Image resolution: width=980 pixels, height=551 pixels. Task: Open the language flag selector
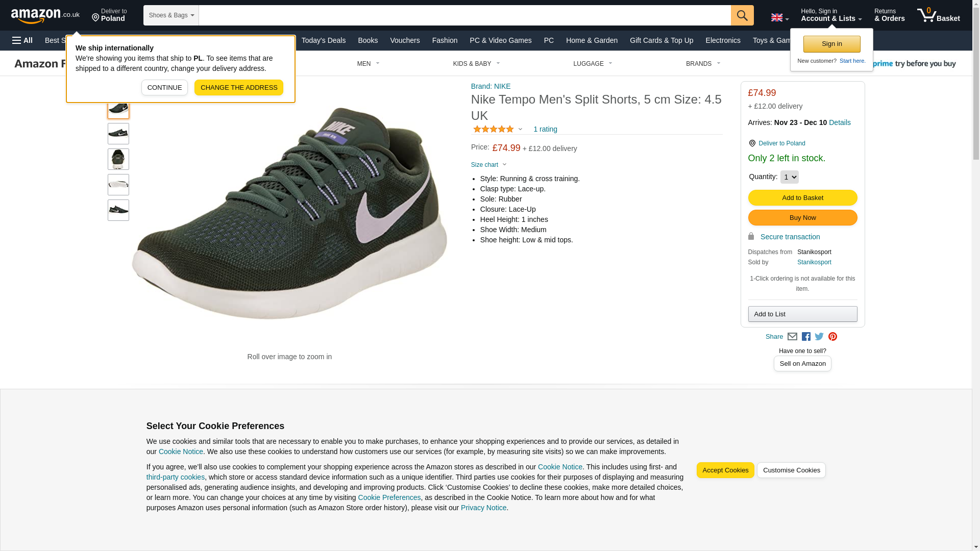(779, 18)
